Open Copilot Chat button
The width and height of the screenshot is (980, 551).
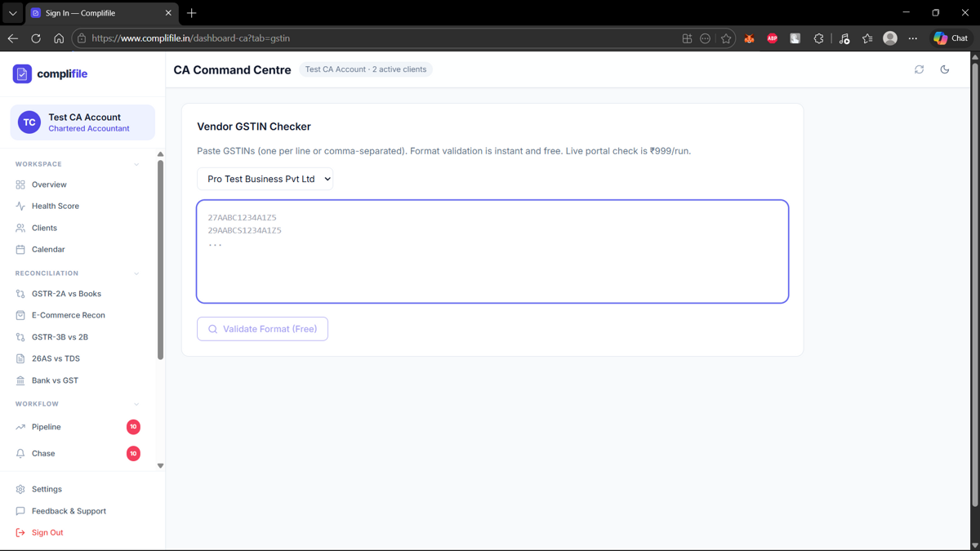click(x=951, y=38)
